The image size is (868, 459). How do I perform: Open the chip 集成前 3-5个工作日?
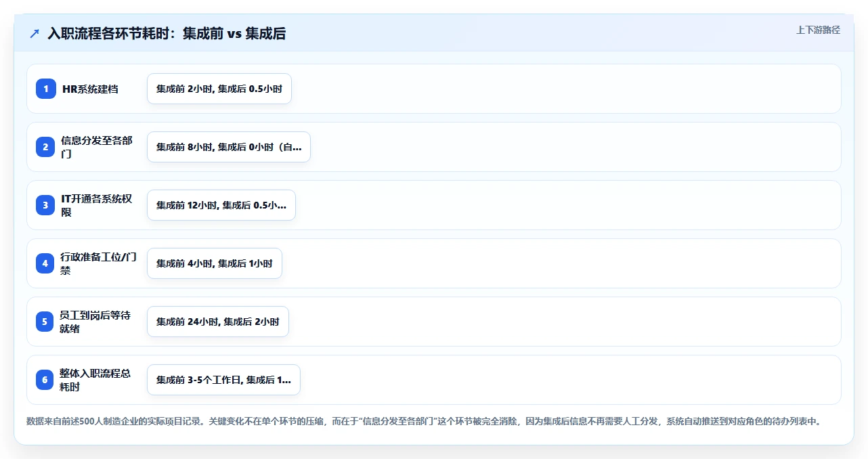[x=223, y=380]
